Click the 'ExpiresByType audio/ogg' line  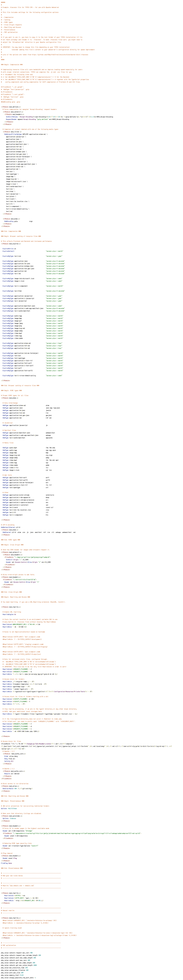click(x=33, y=316)
